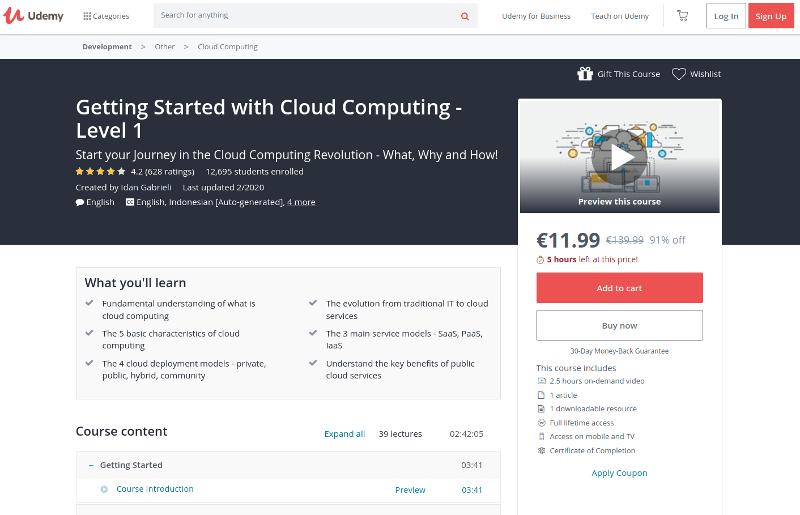Click the mobile and TV access icon
The width and height of the screenshot is (800, 515).
click(541, 436)
